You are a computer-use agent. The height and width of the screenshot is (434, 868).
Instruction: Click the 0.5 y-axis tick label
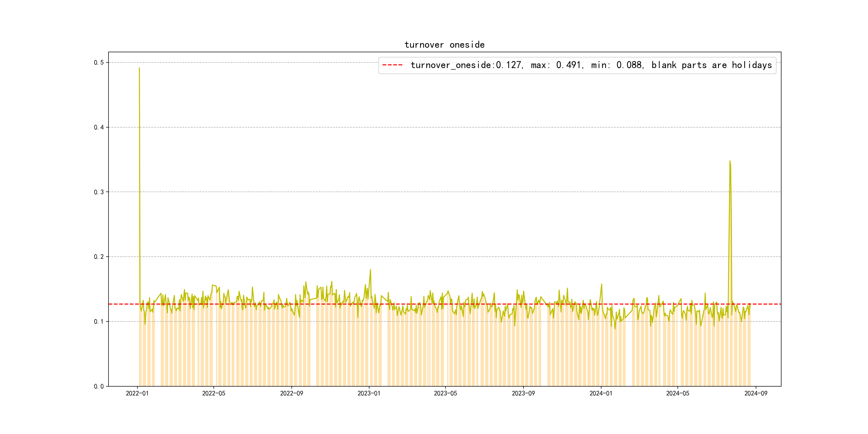[99, 63]
